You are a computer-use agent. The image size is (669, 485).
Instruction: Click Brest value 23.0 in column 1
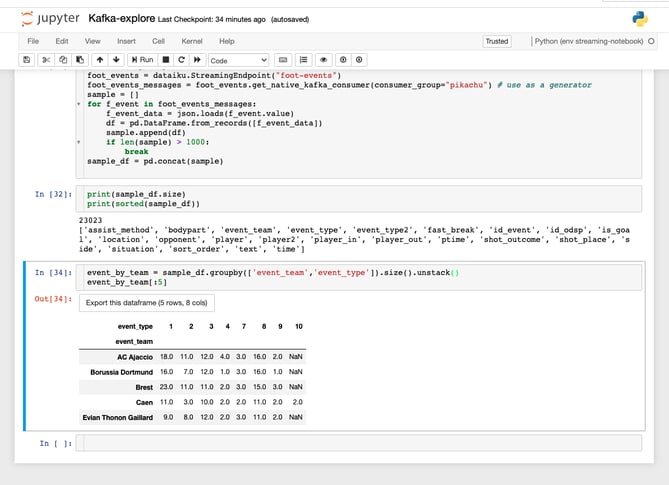click(166, 387)
